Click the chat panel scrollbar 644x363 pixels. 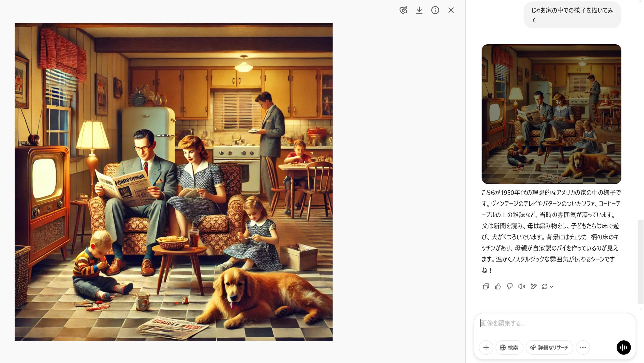(x=640, y=262)
